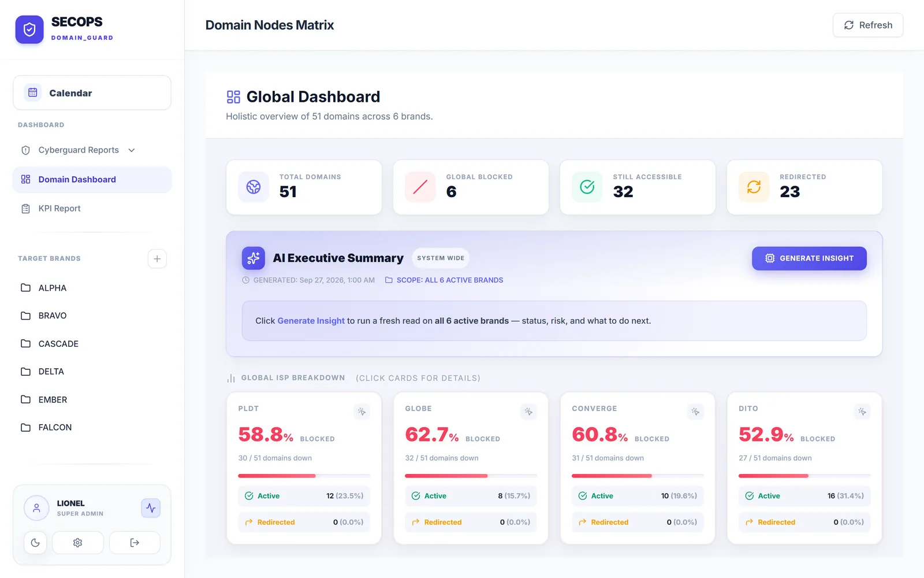The image size is (924, 578).
Task: Click the PLDT blocked progress bar
Action: coord(304,476)
